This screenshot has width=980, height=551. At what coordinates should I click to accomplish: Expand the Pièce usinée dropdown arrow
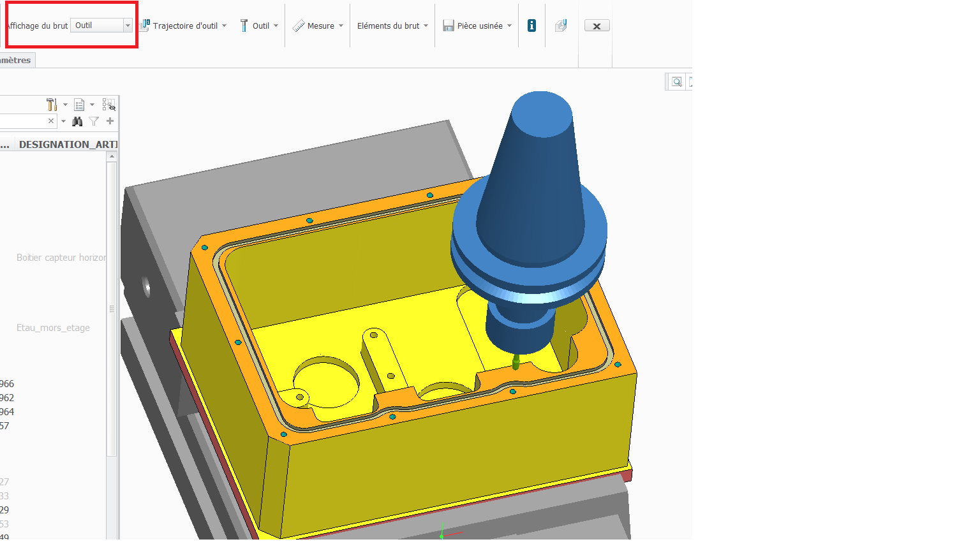(x=509, y=26)
